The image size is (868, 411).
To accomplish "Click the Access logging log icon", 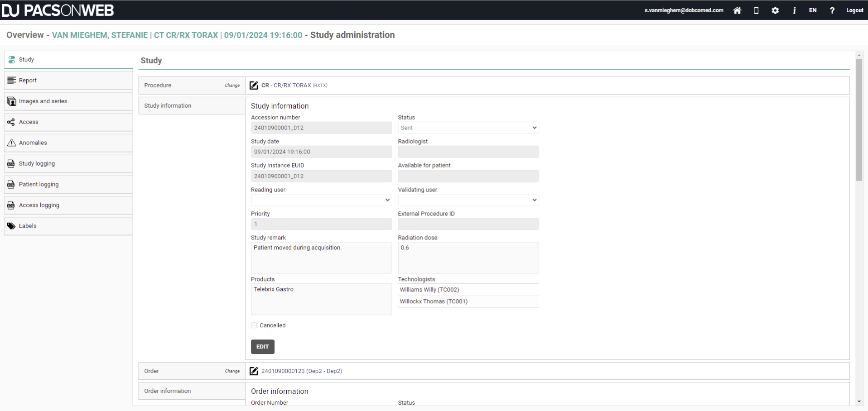I will pyautogui.click(x=11, y=205).
